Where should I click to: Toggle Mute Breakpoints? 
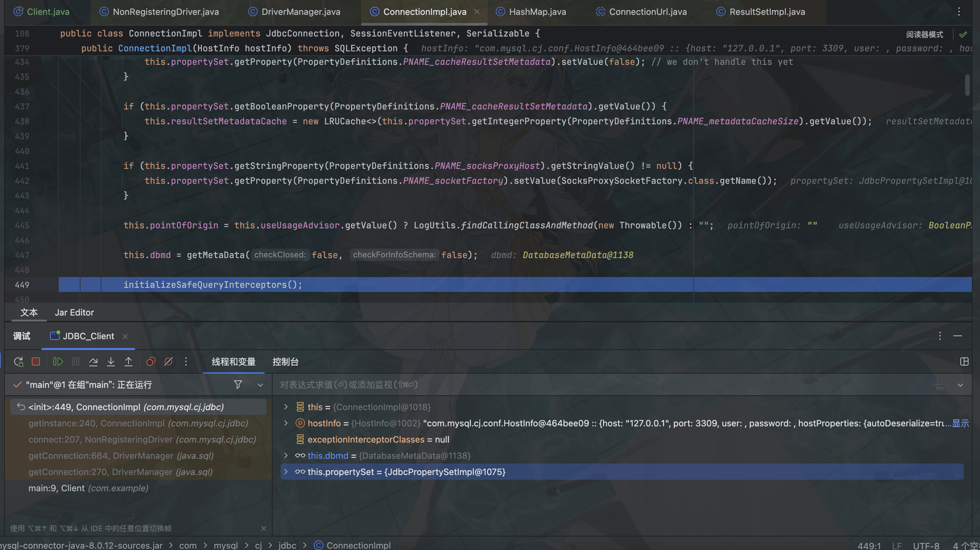168,361
